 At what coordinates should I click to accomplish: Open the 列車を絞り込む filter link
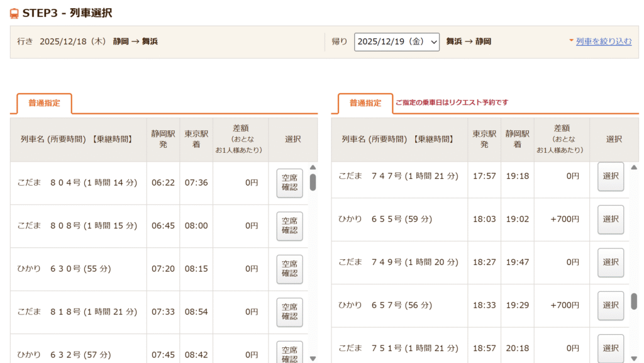604,42
